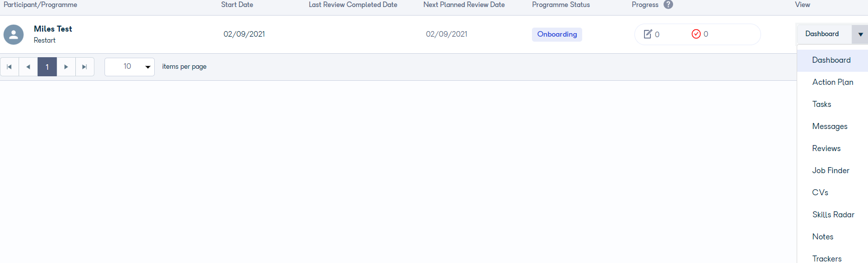This screenshot has width=868, height=263.
Task: Select page 1 in pagination
Action: click(47, 67)
